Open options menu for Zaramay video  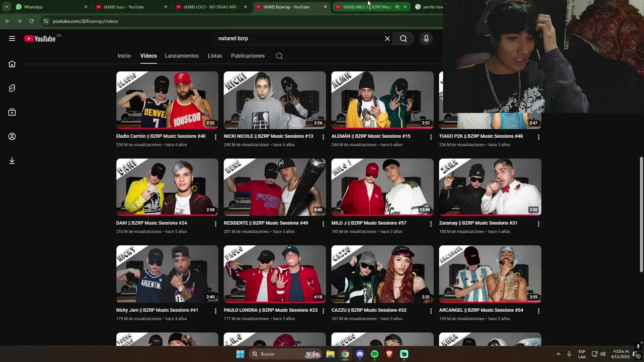(x=538, y=224)
